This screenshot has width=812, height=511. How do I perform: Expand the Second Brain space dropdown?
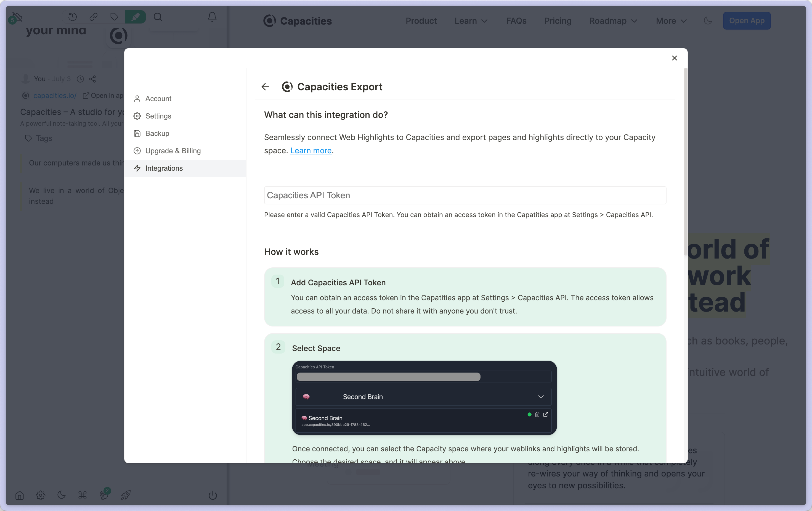[541, 397]
